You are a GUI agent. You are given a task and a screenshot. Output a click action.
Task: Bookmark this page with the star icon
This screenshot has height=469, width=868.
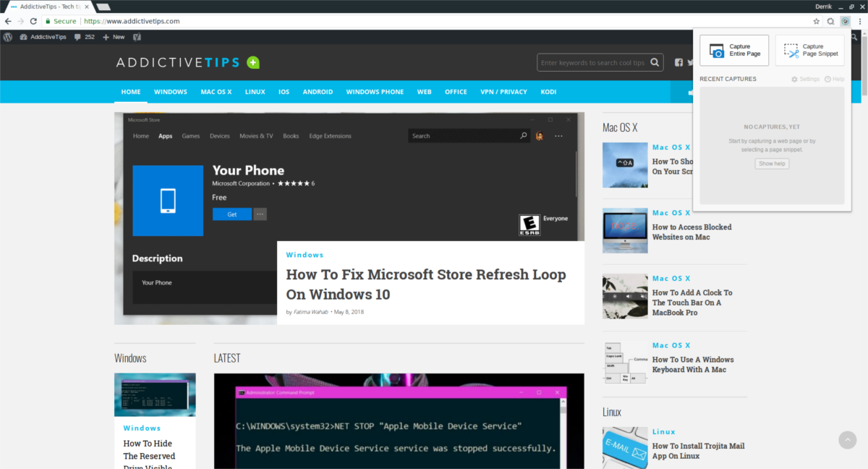(x=816, y=21)
